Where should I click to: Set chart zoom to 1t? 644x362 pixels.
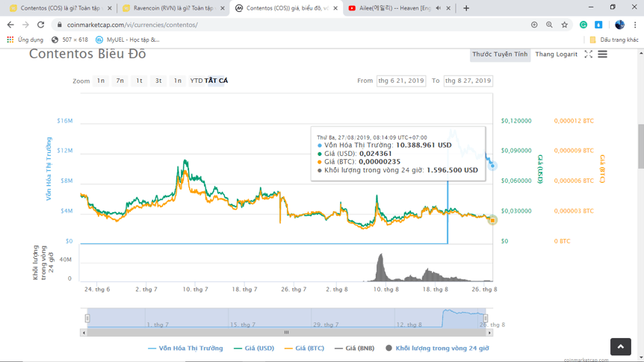pyautogui.click(x=139, y=81)
